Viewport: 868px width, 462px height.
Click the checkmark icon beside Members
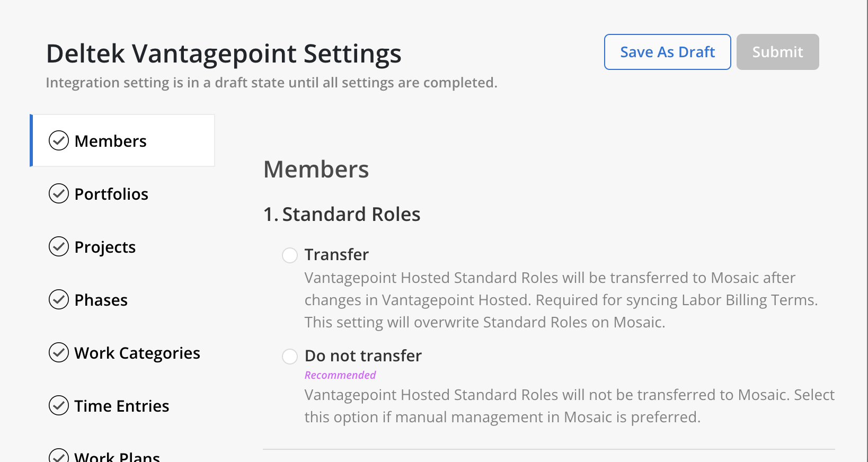(x=59, y=141)
